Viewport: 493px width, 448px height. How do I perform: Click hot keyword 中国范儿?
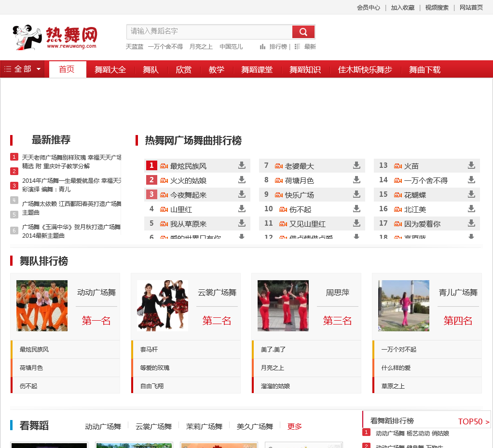tap(231, 47)
